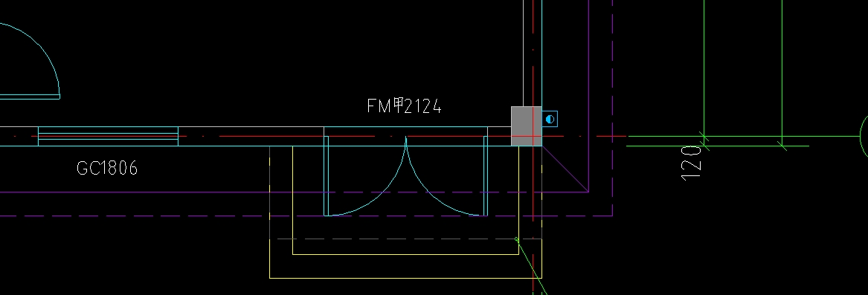Select the inner yellow step rectangle bottom edge
This screenshot has width=868, height=295.
coord(405,255)
